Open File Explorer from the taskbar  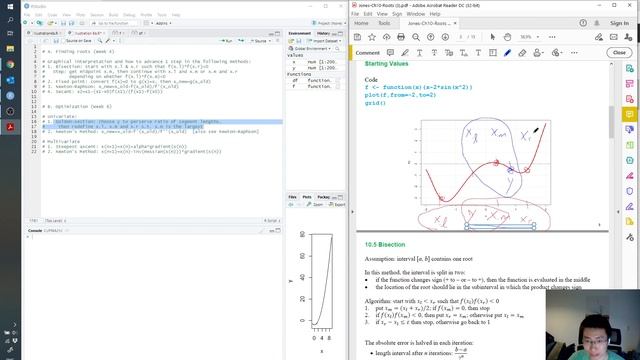coord(11,49)
